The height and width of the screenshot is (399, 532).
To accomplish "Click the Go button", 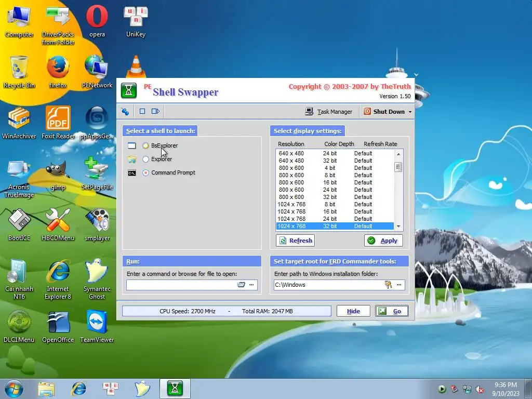I will 392,311.
